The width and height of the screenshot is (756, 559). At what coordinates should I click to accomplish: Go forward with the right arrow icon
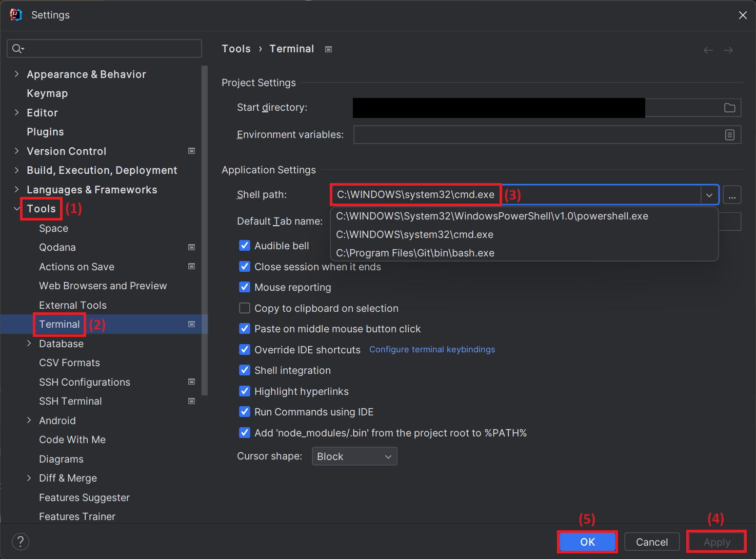point(728,50)
